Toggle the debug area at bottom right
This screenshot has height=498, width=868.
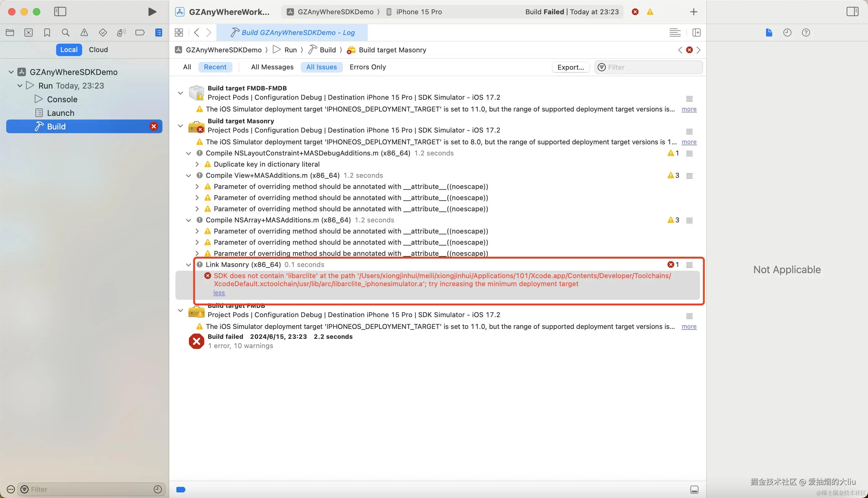point(694,489)
